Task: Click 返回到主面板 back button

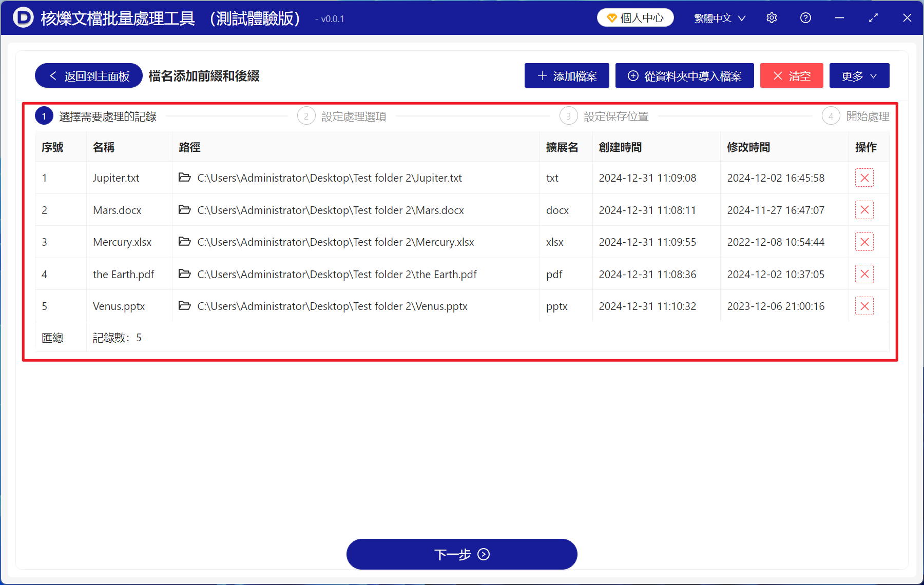Action: pos(89,76)
